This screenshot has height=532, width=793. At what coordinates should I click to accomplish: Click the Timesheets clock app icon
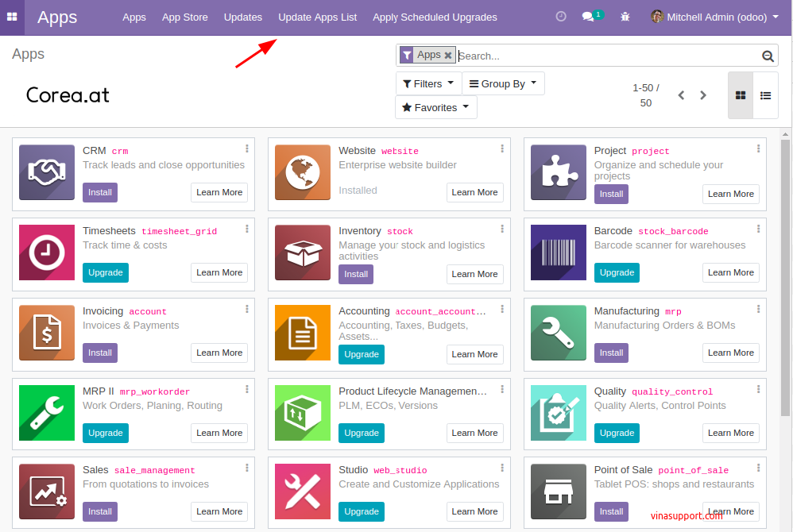click(x=47, y=253)
